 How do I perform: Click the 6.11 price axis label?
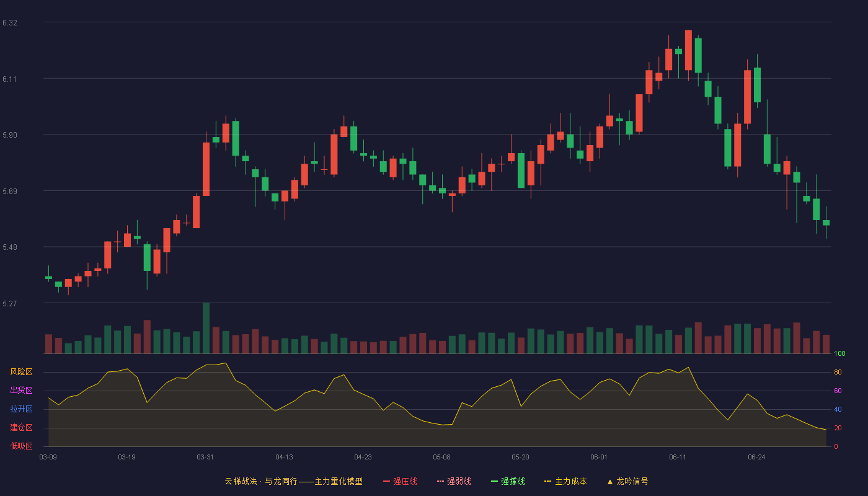[10, 79]
